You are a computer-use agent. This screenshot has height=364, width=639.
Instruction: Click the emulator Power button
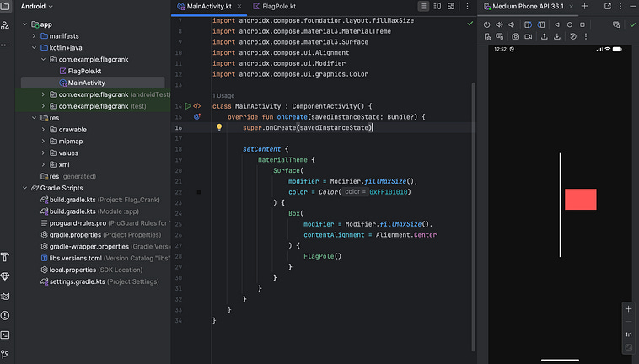click(487, 24)
